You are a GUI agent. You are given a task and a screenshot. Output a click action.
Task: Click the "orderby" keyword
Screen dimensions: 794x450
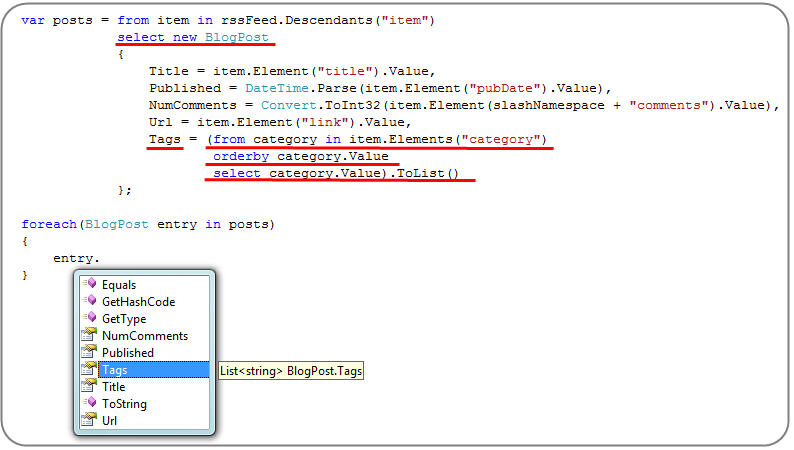[241, 156]
